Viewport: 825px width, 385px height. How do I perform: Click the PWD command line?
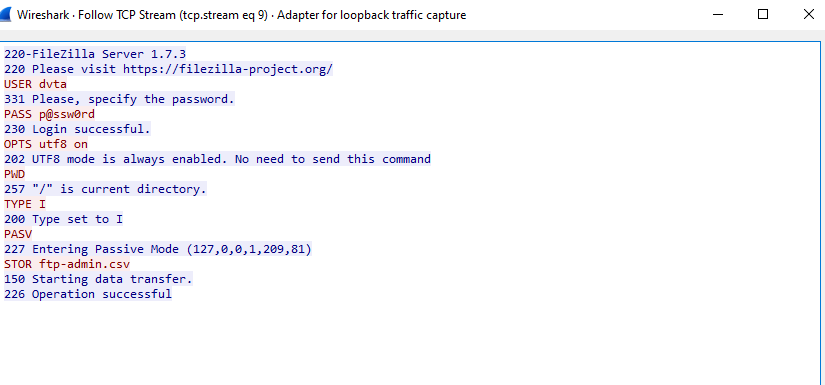pyautogui.click(x=15, y=174)
